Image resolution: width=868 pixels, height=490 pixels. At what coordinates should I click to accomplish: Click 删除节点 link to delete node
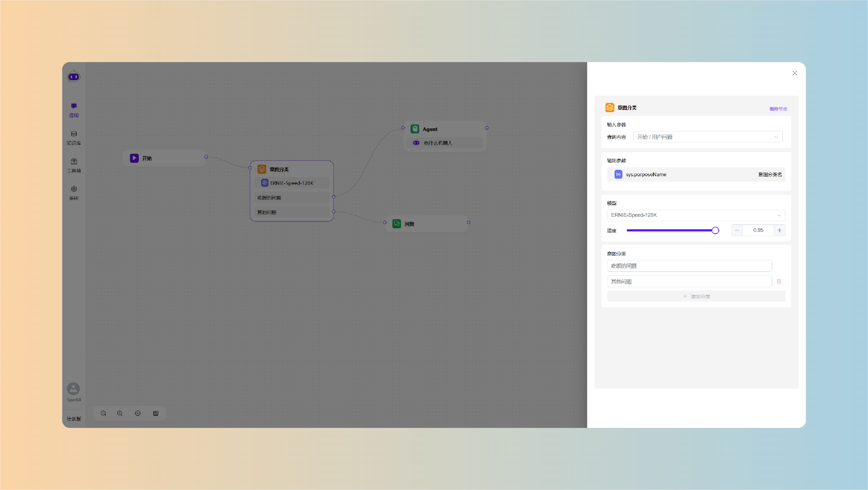point(778,109)
